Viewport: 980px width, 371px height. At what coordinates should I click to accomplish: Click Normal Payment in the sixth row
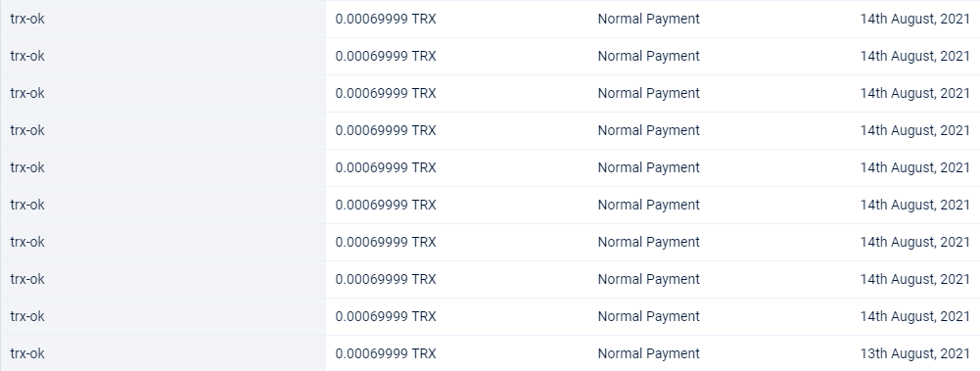649,205
